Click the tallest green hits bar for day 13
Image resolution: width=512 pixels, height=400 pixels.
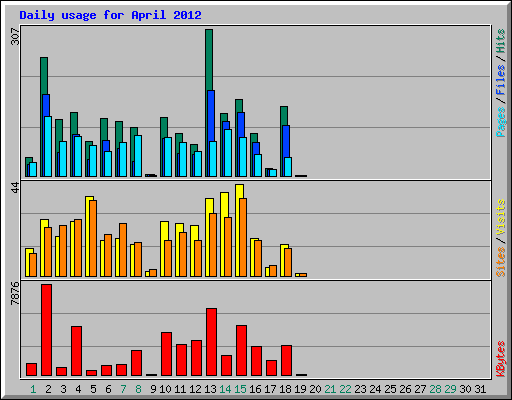209,60
